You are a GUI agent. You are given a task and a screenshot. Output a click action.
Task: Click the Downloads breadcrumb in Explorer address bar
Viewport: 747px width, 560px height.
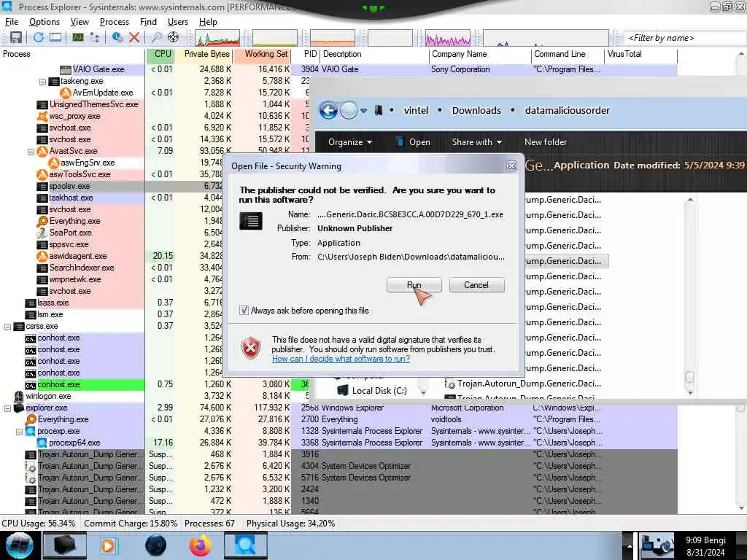click(476, 111)
